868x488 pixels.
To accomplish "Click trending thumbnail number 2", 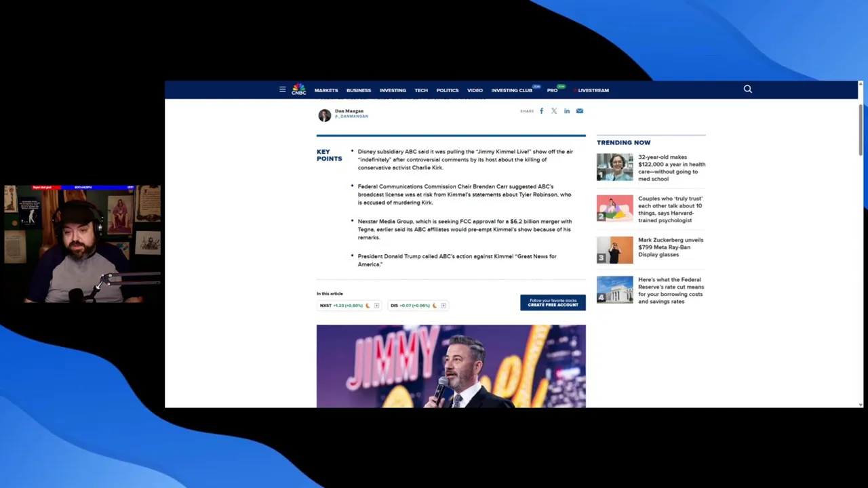I will tap(614, 208).
